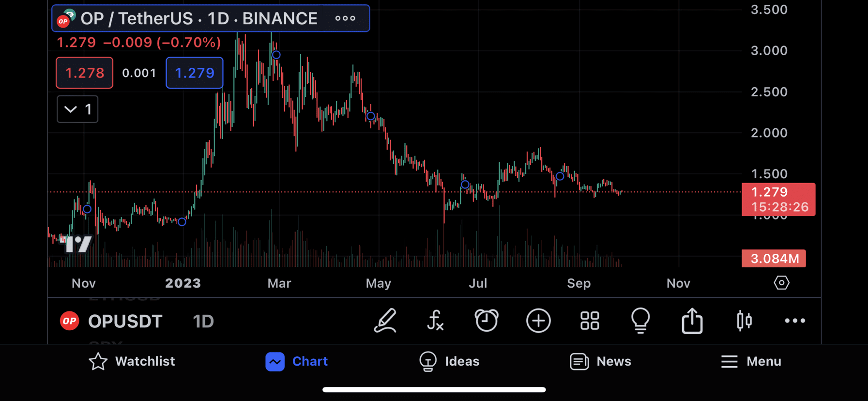Tap the blue 1.279 buy button
This screenshot has width=868, height=401.
[x=194, y=73]
